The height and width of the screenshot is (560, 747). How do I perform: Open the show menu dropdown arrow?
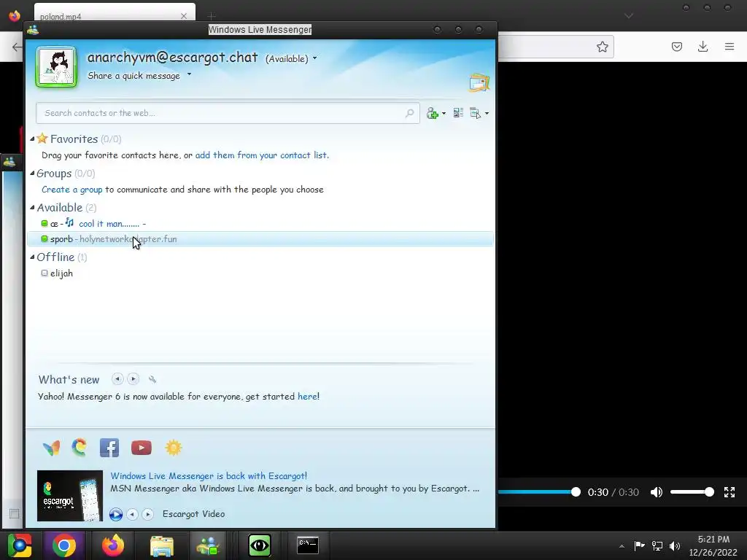click(487, 113)
